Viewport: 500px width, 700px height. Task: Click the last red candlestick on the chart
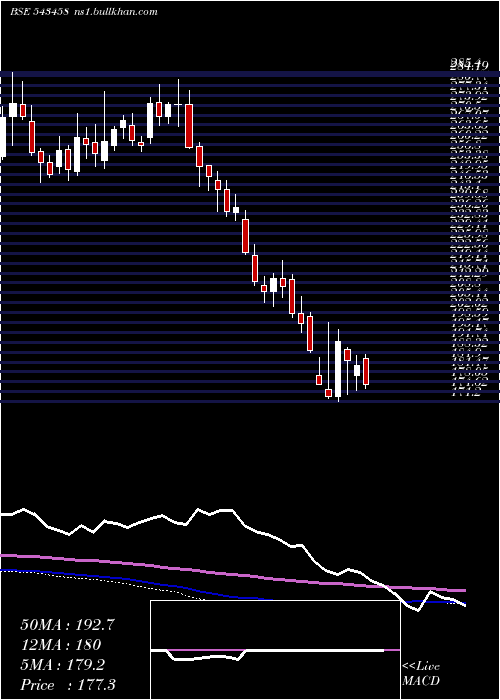click(x=366, y=371)
